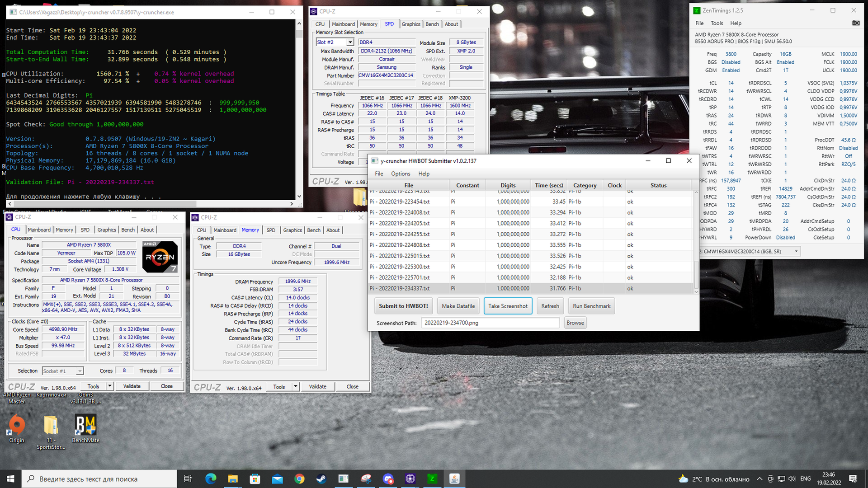The image size is (868, 488).
Task: Click the Submit to HWBOT! button
Action: pos(403,306)
